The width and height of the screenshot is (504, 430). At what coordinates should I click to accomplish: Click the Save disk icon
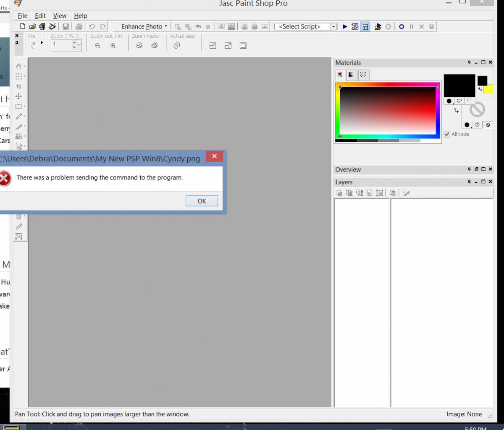(66, 26)
